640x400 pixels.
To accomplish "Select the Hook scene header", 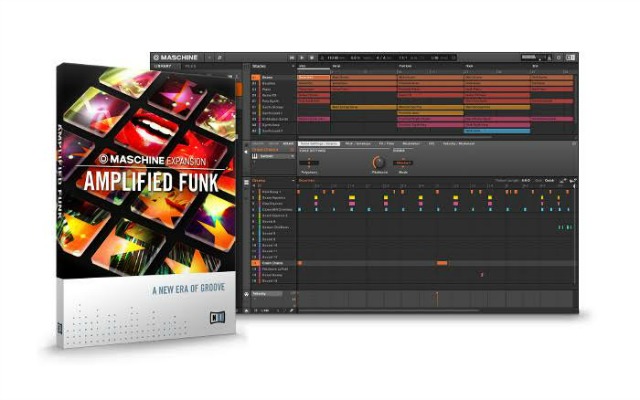I will coord(469,66).
